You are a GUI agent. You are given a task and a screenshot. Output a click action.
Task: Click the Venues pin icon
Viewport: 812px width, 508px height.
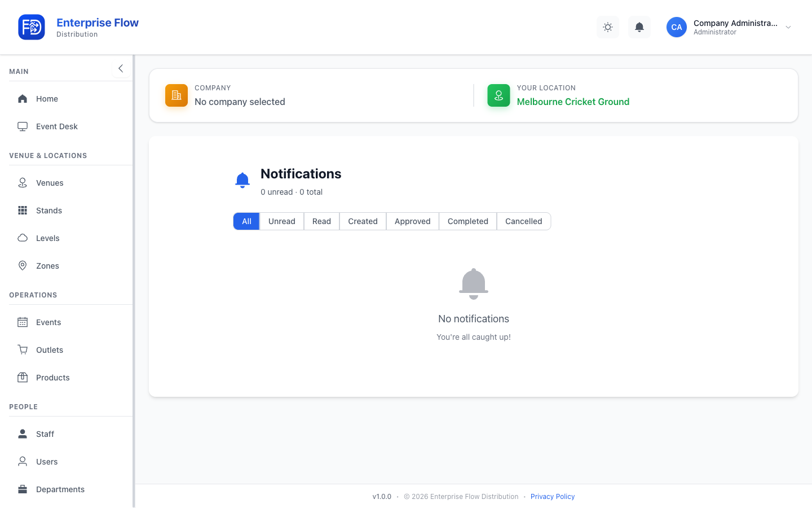click(x=23, y=183)
